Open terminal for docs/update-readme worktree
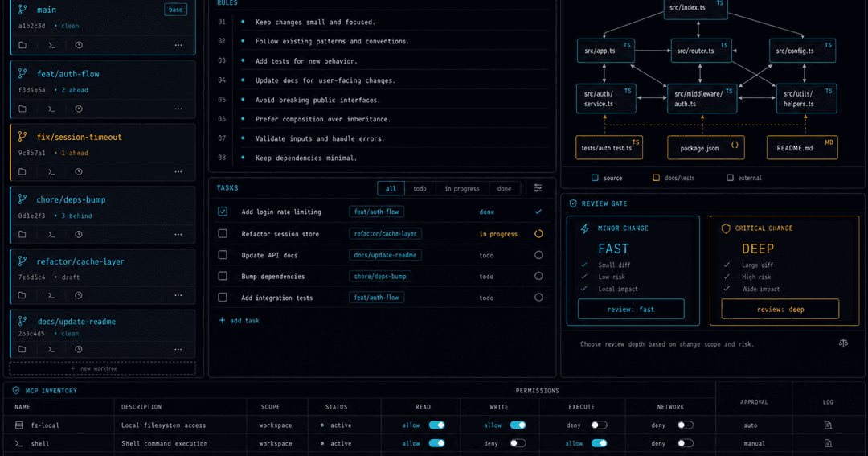868x456 pixels. click(51, 350)
